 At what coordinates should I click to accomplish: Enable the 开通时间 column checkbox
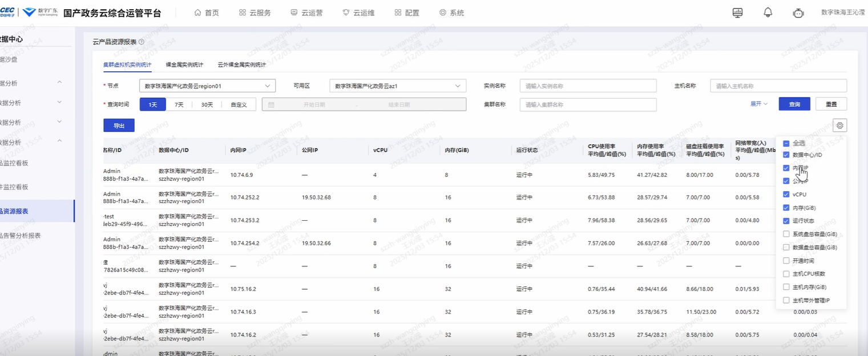point(786,261)
